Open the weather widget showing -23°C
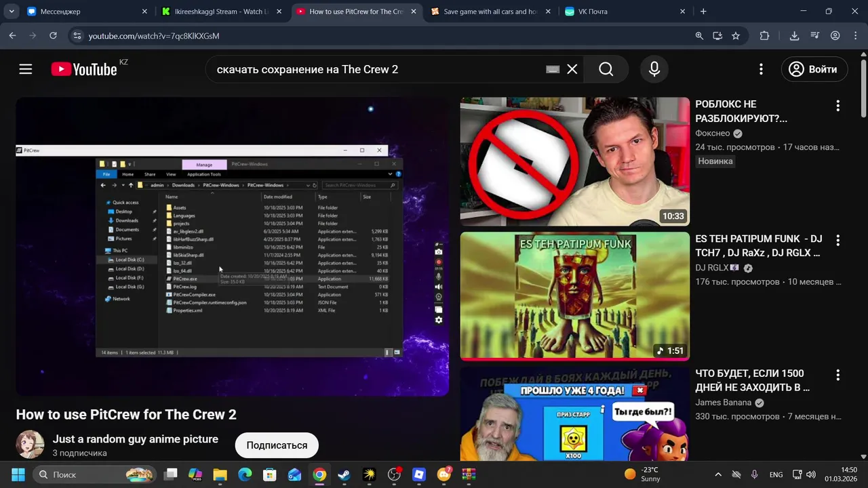 642,474
